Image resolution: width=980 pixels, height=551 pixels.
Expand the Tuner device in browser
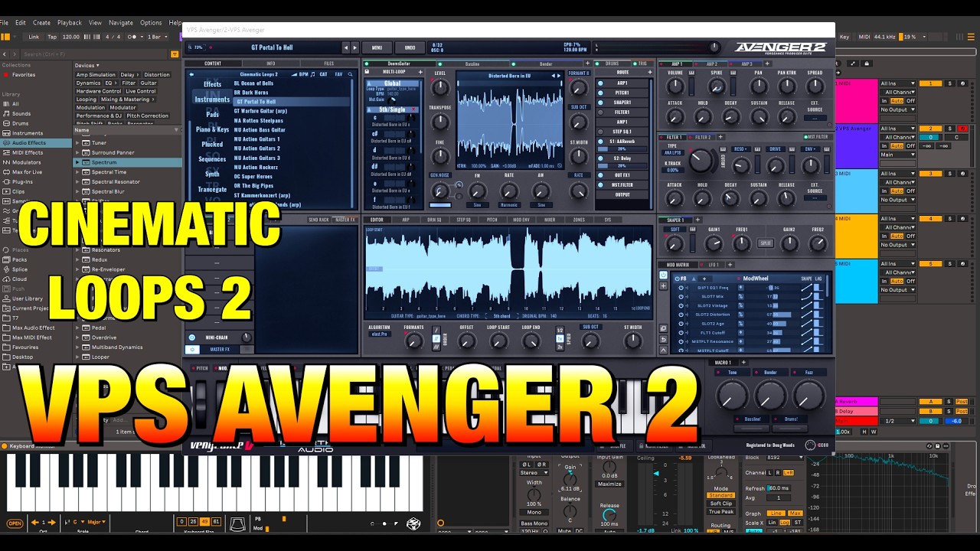77,143
